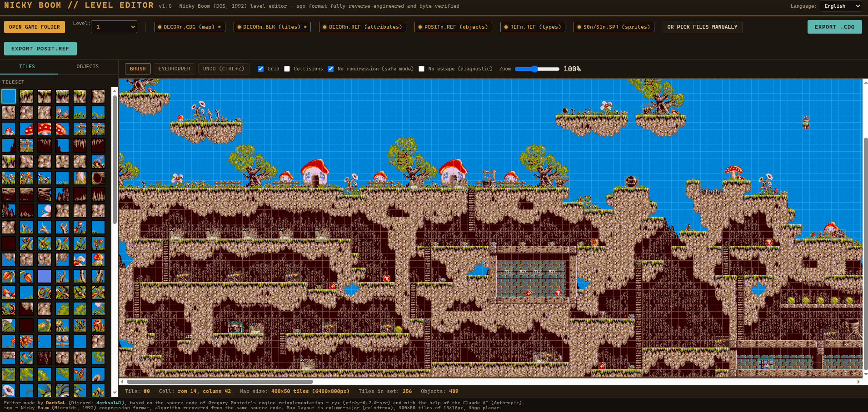
Task: Click EXPORT .CDG button
Action: click(x=834, y=27)
